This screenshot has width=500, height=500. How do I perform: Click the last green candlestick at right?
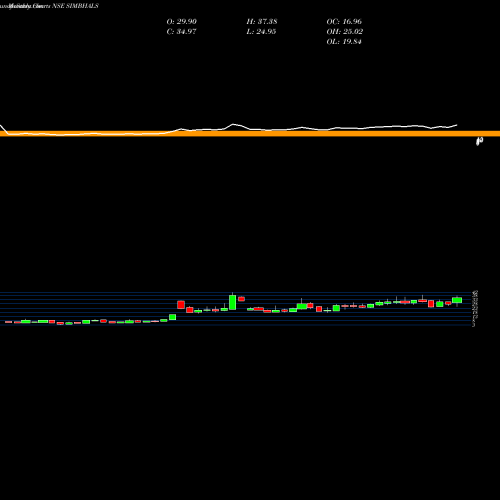point(457,300)
